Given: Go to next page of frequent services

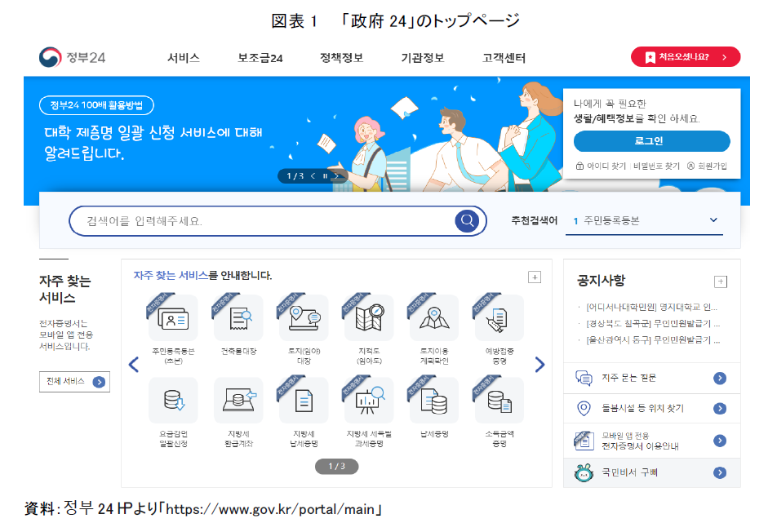Looking at the screenshot, I should pyautogui.click(x=539, y=365).
